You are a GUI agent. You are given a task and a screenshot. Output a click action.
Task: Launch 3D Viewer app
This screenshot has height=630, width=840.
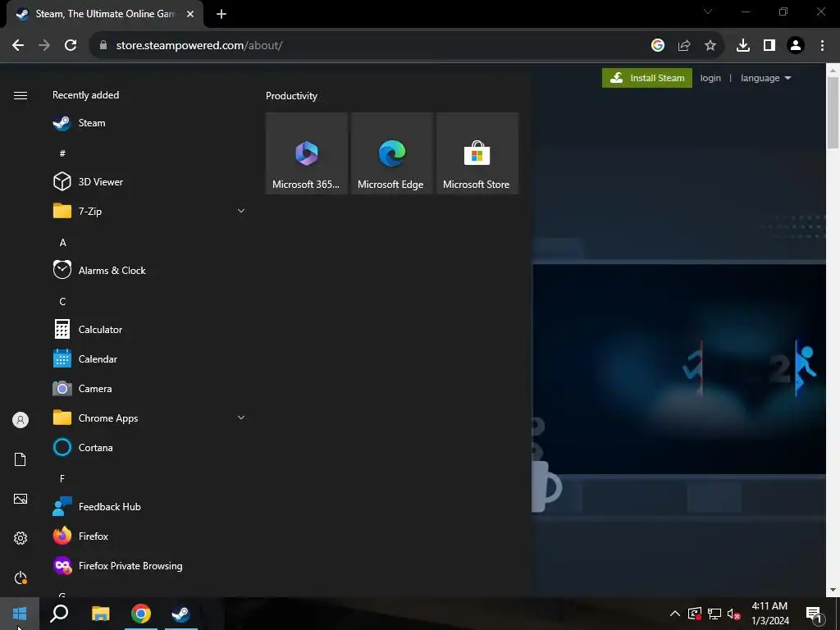[149, 181]
